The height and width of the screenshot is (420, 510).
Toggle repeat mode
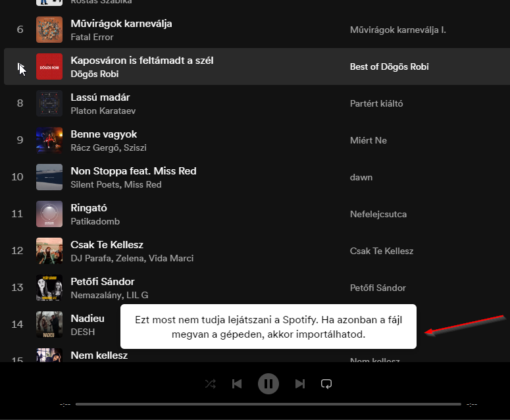point(326,384)
